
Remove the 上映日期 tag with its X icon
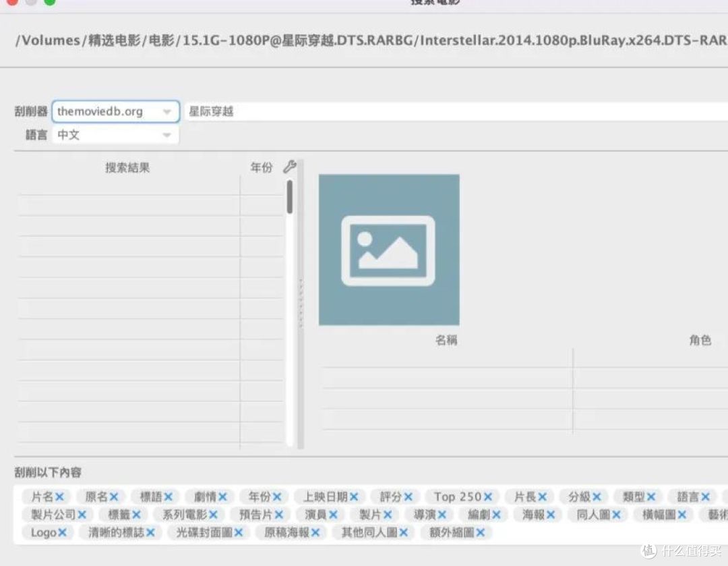click(x=355, y=496)
